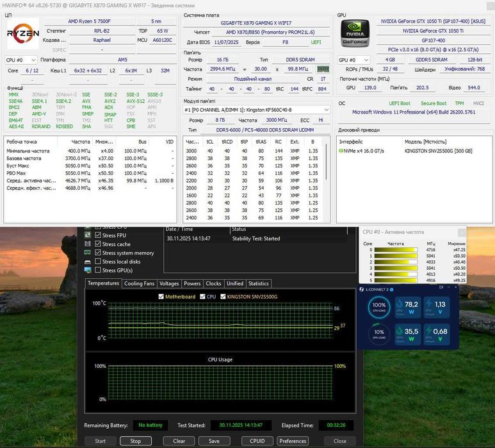Click the flame icon in the 35,5 W tile
The image size is (495, 448).
click(400, 331)
